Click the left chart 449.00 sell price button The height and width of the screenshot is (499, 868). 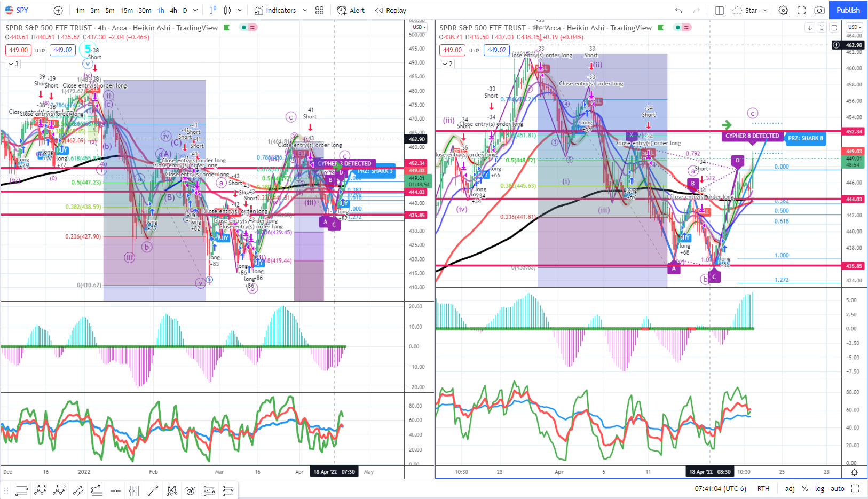click(18, 50)
